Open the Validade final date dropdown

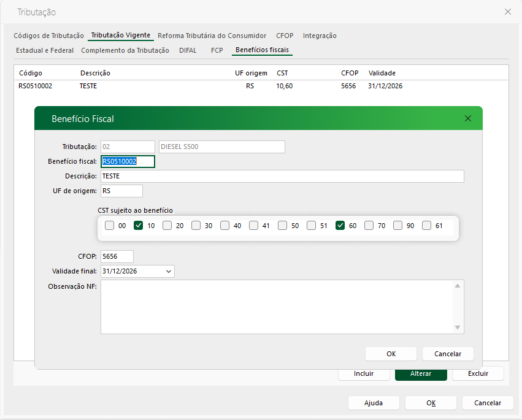[x=169, y=271]
